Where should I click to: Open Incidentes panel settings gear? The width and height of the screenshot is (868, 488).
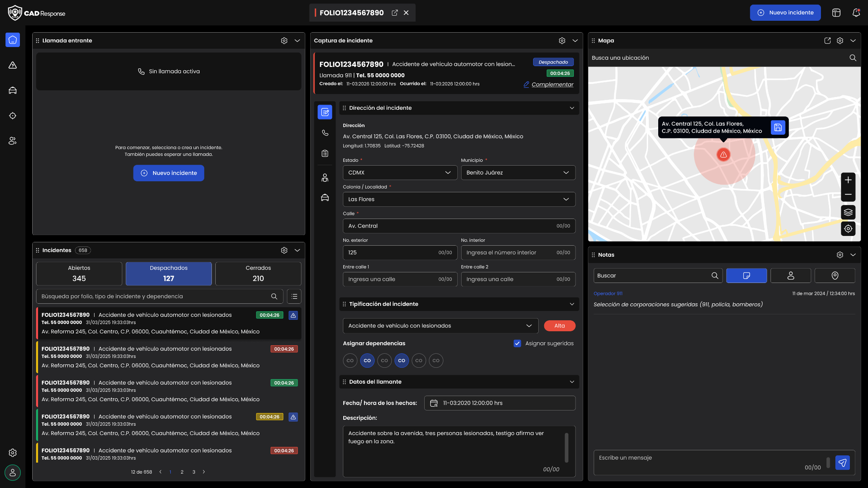284,250
